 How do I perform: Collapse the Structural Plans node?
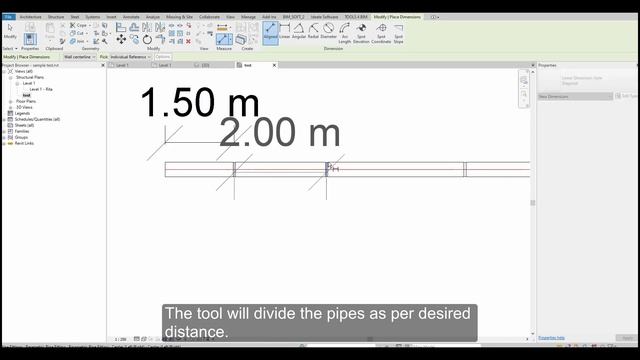(x=11, y=78)
